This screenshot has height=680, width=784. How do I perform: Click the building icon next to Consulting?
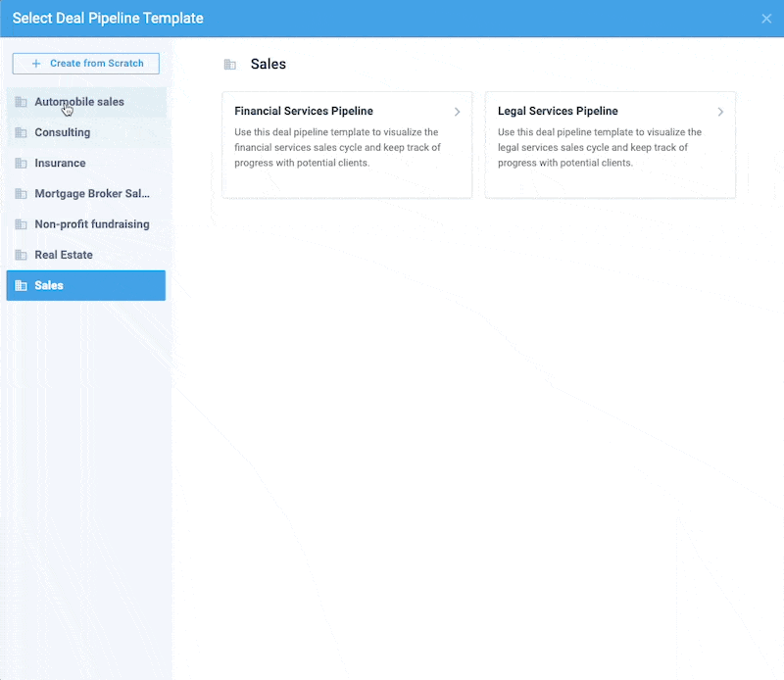tap(22, 132)
